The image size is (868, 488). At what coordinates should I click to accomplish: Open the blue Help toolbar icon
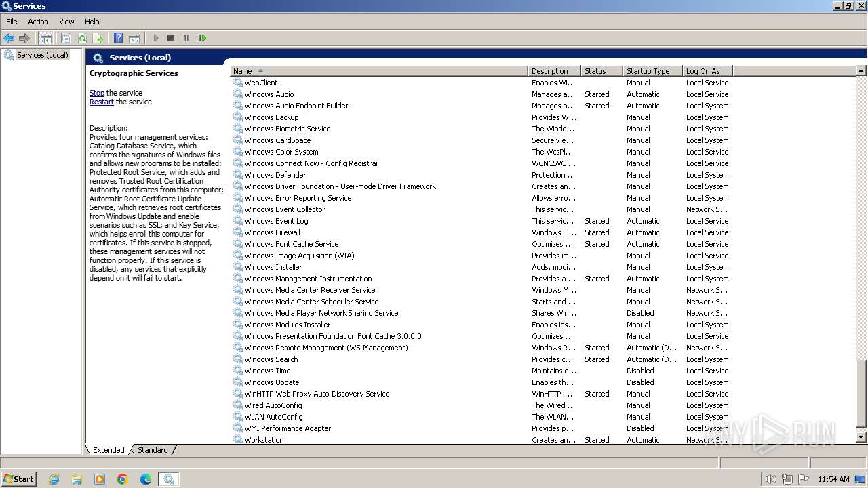click(x=119, y=39)
